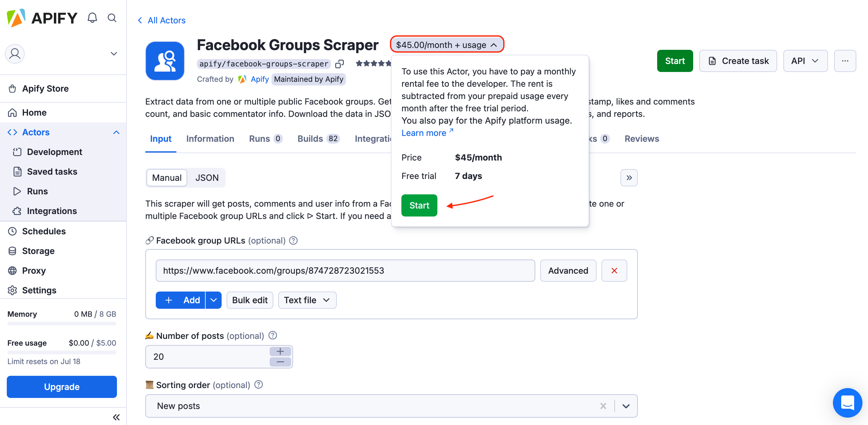Open help tooltip for Number of posts
Viewport: 868px width, 425px height.
(x=273, y=336)
